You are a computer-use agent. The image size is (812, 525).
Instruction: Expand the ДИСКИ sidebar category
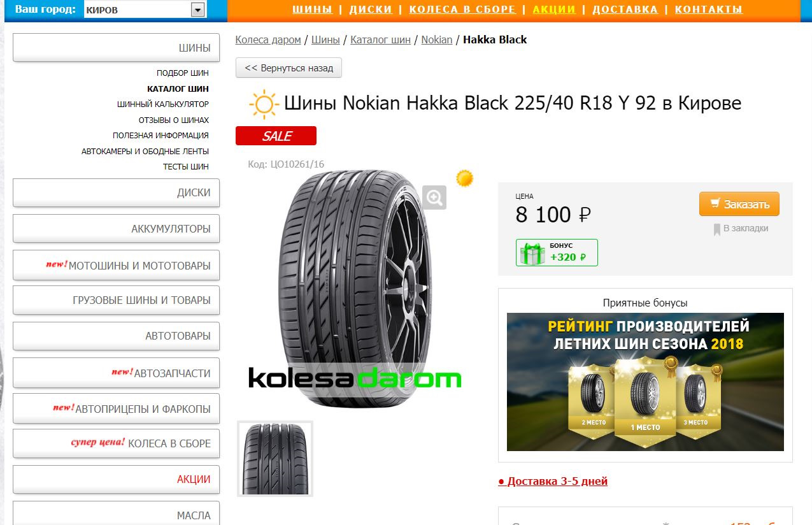(116, 192)
